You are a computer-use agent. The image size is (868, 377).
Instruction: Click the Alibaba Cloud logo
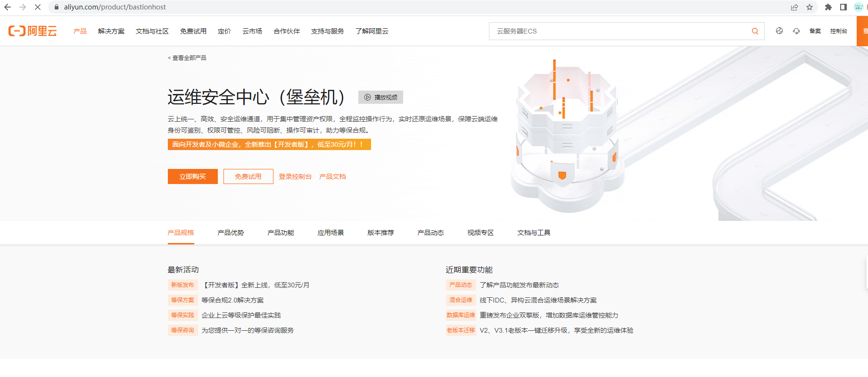click(x=33, y=31)
